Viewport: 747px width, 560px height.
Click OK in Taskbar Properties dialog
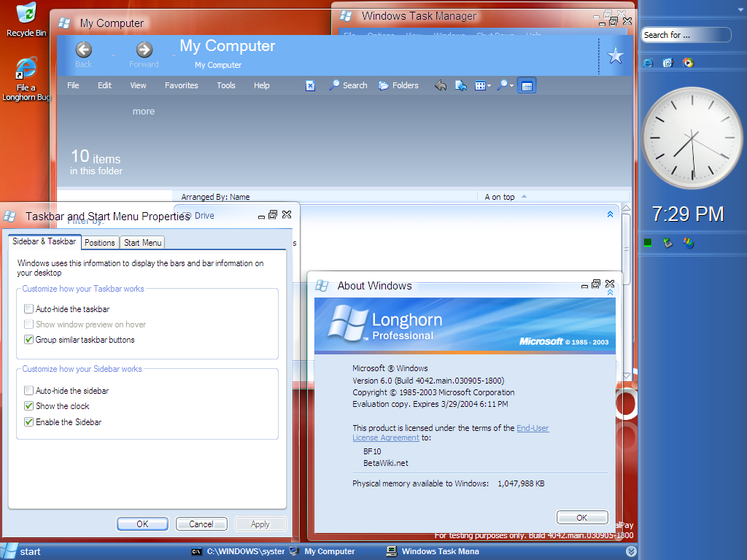pyautogui.click(x=142, y=524)
